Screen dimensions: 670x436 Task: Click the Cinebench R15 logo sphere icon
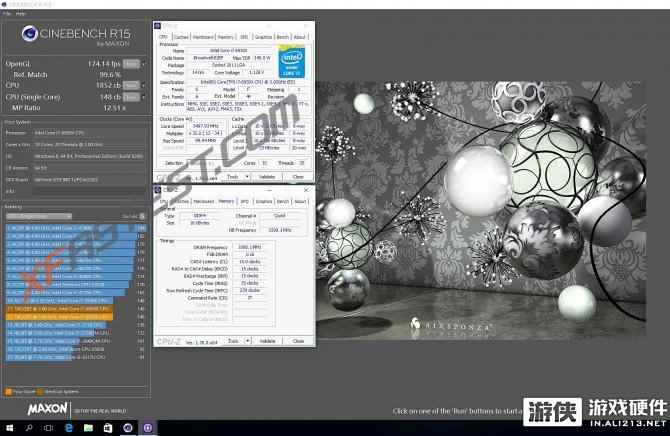(29, 33)
